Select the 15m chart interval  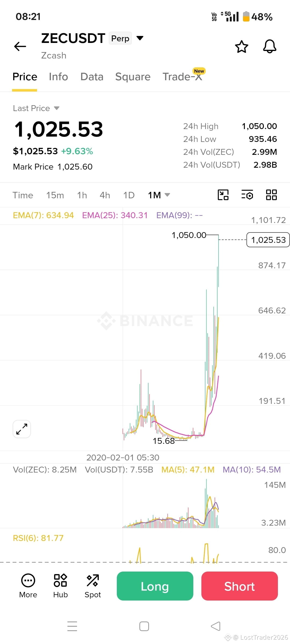point(55,195)
